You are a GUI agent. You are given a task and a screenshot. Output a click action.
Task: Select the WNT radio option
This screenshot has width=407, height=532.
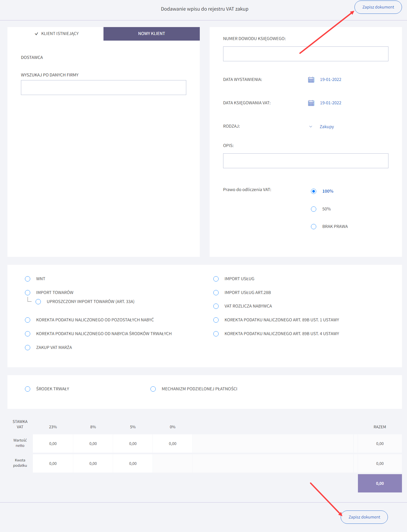tap(28, 279)
